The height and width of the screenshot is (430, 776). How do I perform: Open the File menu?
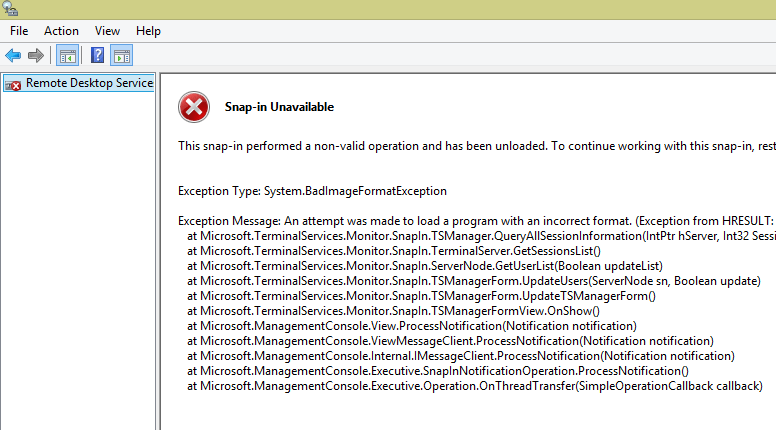pos(19,31)
